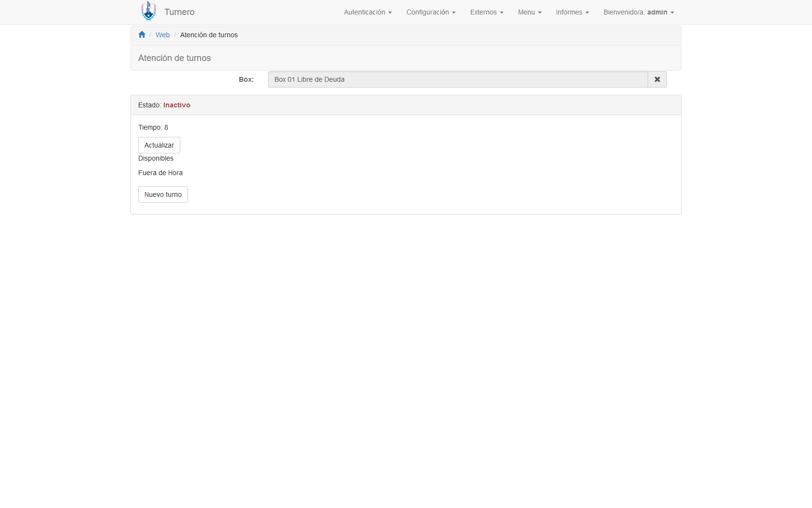Open the Bienvenido/a admin user menu

pyautogui.click(x=638, y=12)
